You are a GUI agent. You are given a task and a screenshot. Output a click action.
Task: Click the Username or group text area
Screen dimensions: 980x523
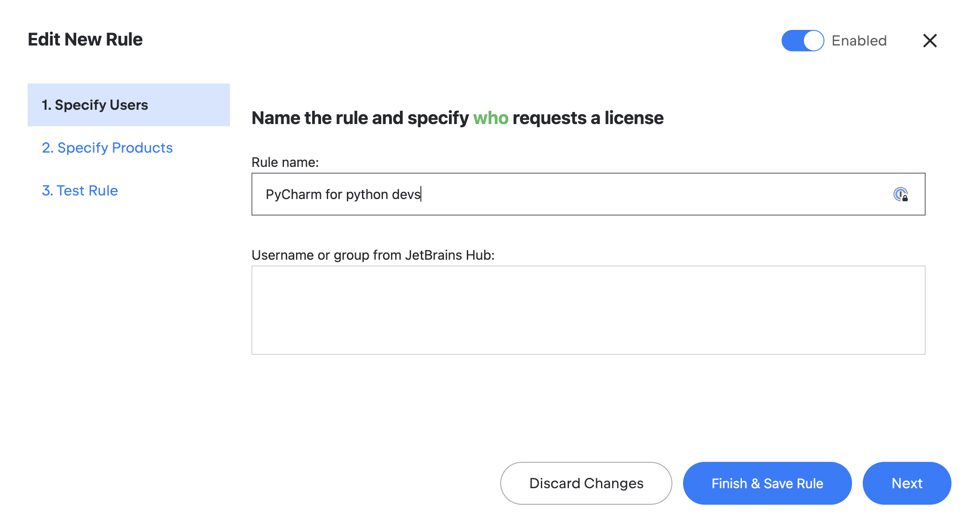pos(589,310)
